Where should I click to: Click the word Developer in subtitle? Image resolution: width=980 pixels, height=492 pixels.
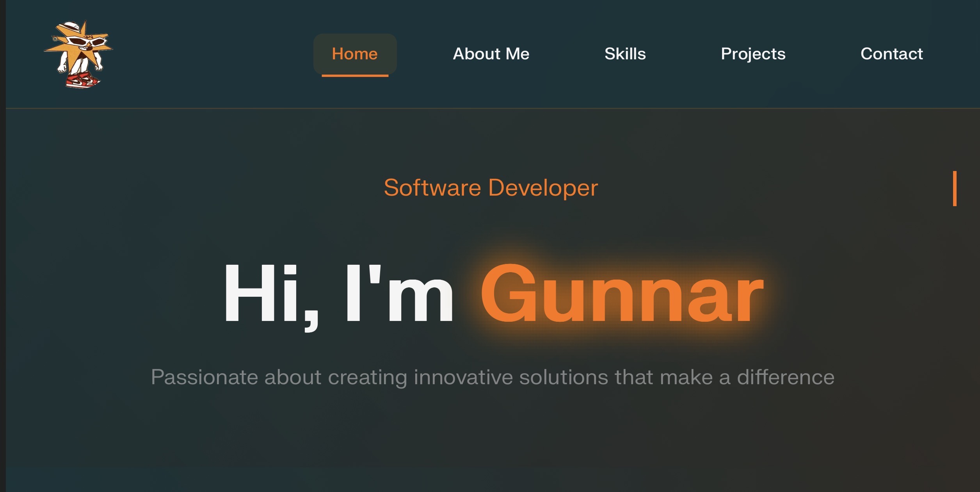pyautogui.click(x=543, y=188)
